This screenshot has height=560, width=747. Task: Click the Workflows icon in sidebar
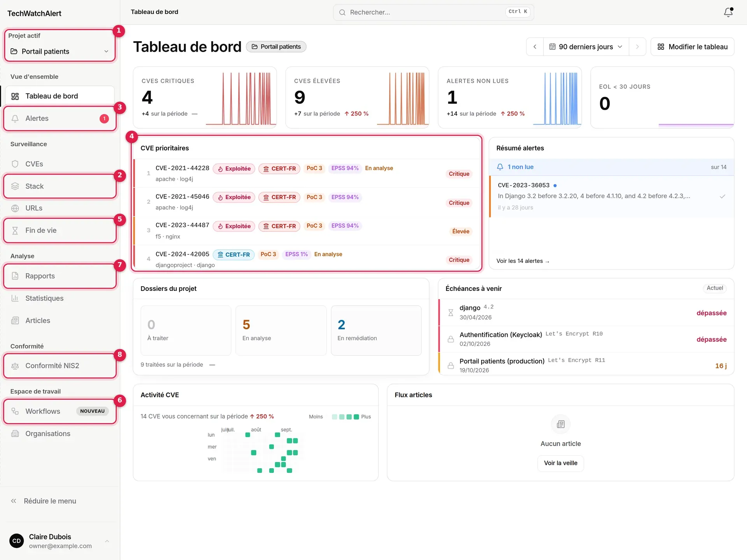tap(15, 411)
